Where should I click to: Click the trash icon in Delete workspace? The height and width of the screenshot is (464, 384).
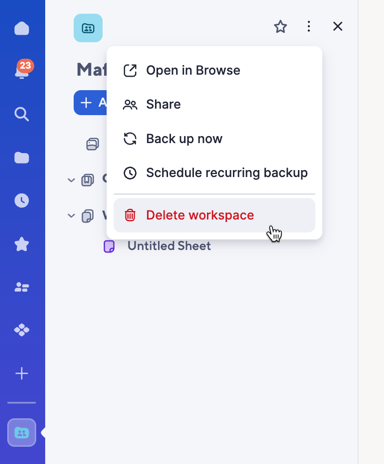coord(130,215)
